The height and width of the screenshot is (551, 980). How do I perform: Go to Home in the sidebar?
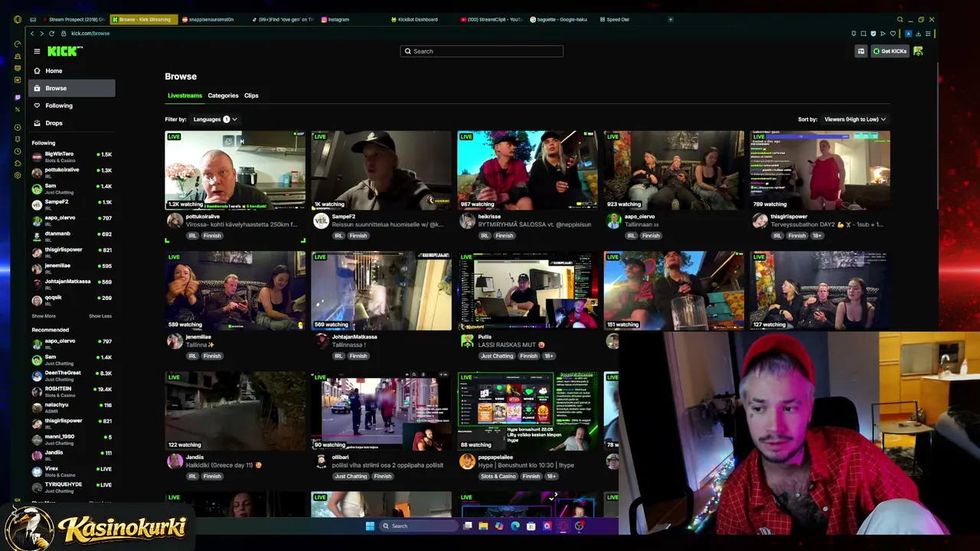72,70
